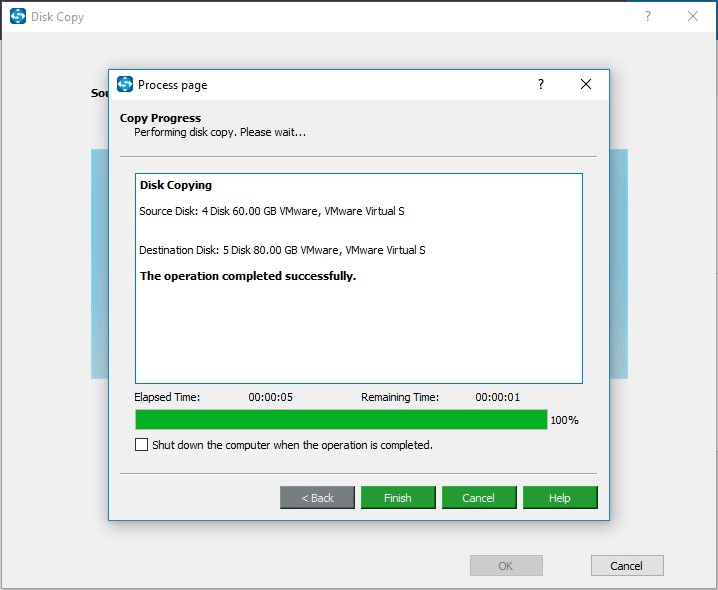
Task: Click the 100% progress label
Action: point(564,420)
